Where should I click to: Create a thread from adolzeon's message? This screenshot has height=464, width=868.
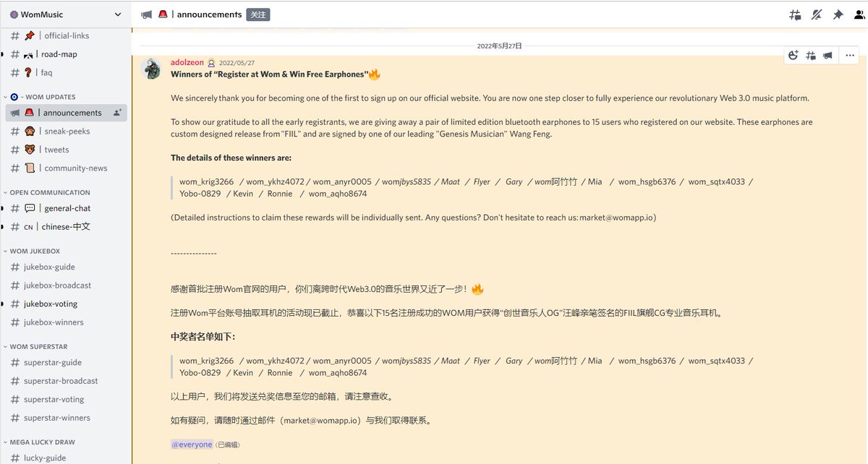pos(811,55)
